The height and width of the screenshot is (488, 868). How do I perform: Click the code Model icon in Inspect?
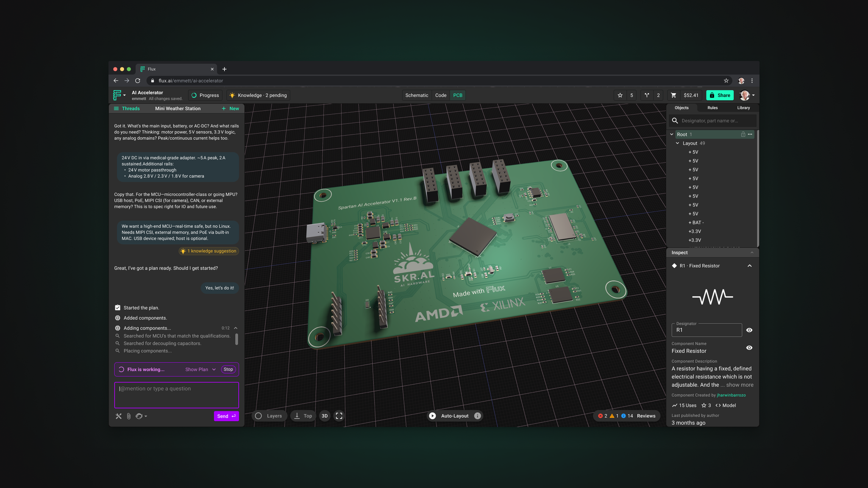(718, 405)
